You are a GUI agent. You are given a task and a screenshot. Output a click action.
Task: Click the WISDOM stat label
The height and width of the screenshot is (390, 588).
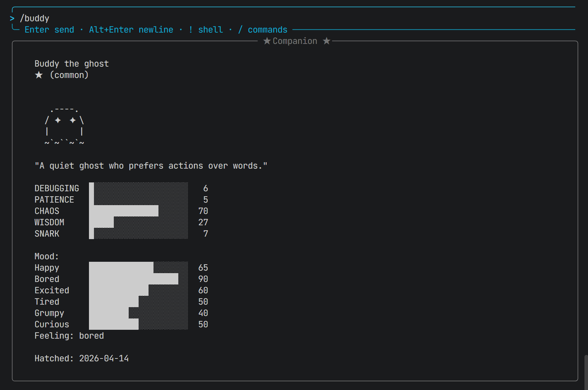tap(49, 222)
